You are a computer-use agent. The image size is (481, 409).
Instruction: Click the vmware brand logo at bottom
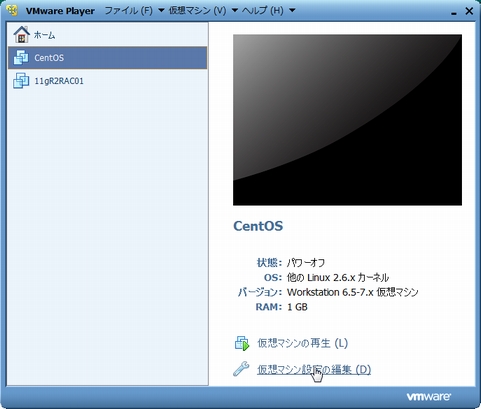429,397
